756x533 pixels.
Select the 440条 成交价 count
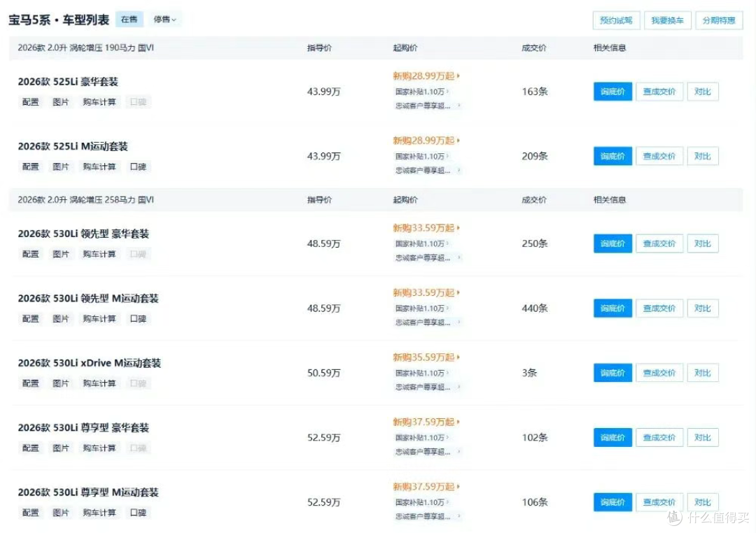[535, 308]
